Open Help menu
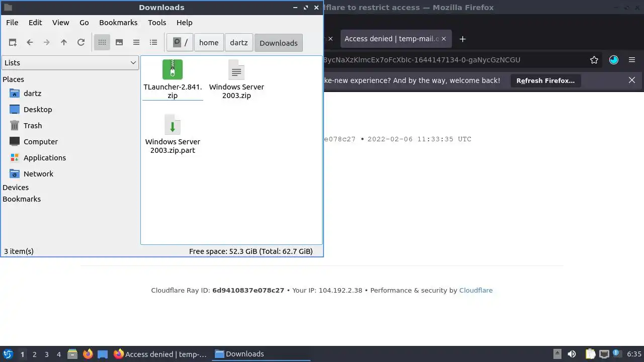Image resolution: width=644 pixels, height=362 pixels. point(184,23)
